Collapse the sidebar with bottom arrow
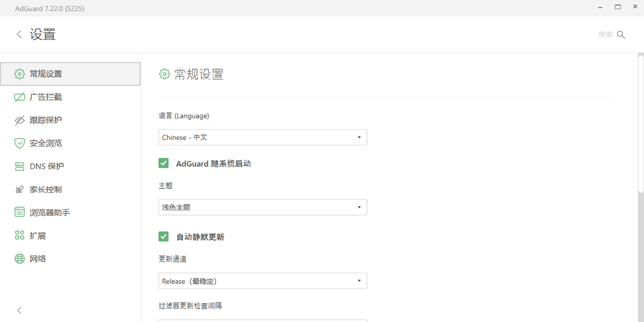Viewport: 644px width, 322px height. click(x=19, y=310)
